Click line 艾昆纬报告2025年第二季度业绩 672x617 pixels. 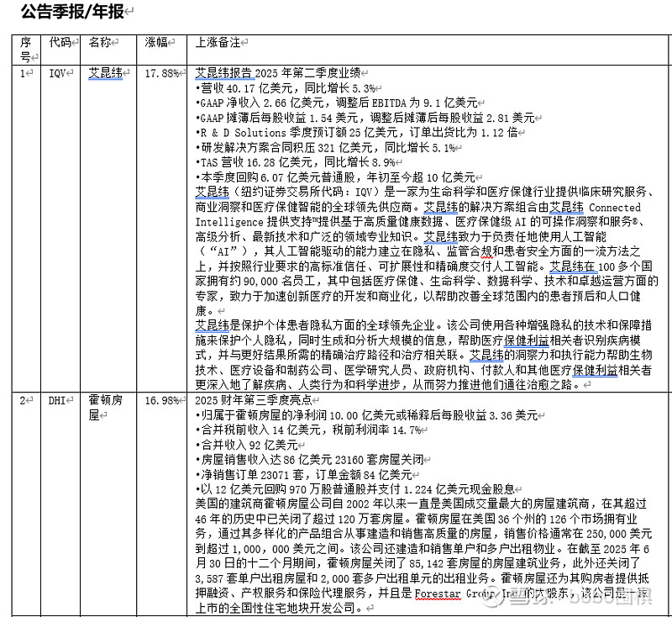[278, 73]
